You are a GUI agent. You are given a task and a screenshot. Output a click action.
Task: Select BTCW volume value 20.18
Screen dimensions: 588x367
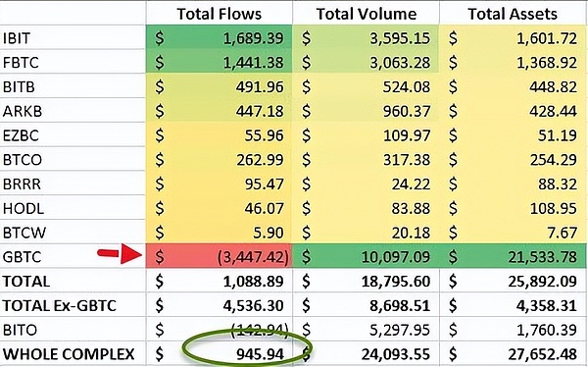(411, 233)
